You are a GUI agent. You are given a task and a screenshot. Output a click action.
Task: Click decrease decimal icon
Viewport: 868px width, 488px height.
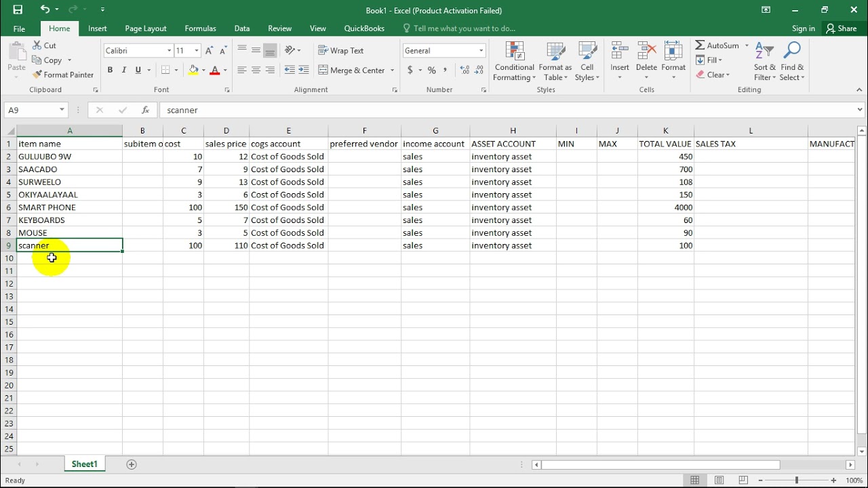(x=479, y=70)
